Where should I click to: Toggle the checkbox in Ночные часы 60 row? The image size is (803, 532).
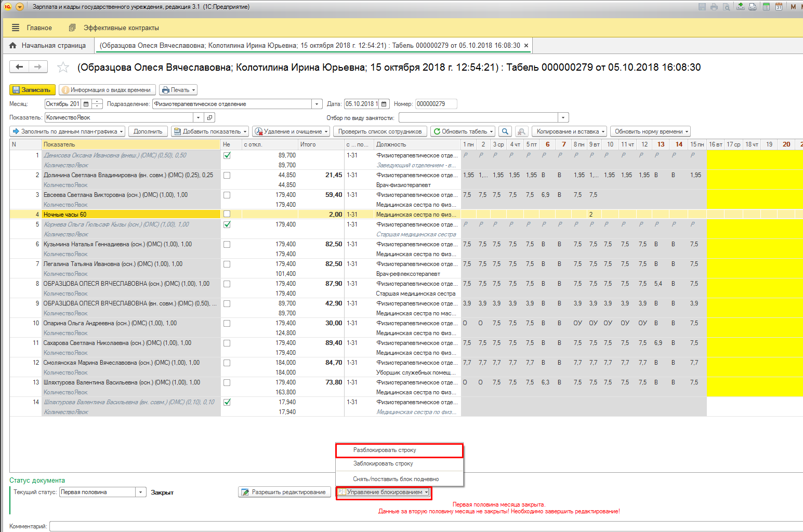pos(227,214)
